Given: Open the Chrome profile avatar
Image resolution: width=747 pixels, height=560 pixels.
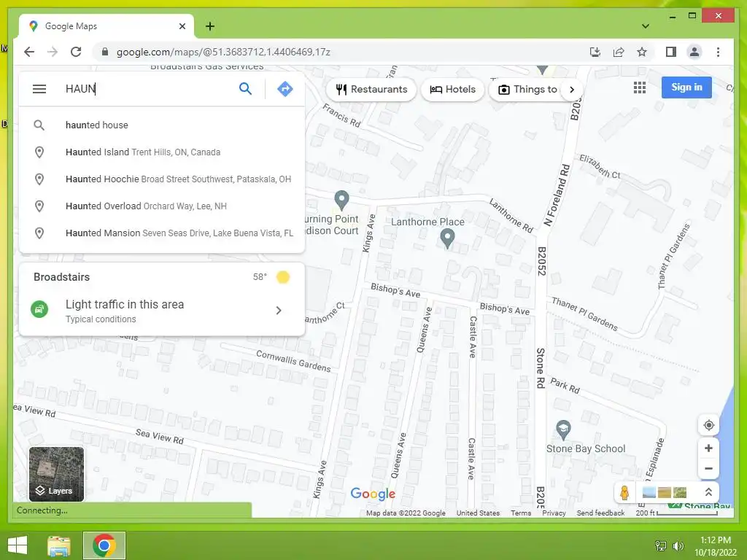Looking at the screenshot, I should coord(694,52).
